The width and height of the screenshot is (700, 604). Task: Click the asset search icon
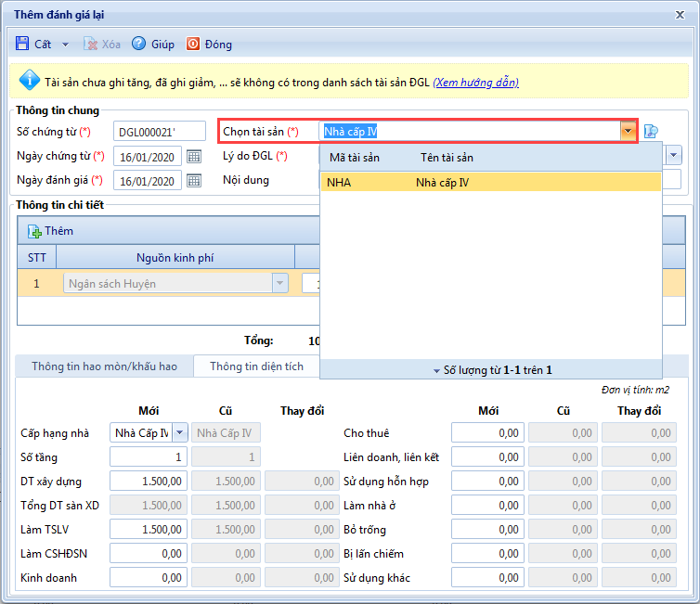click(x=651, y=131)
